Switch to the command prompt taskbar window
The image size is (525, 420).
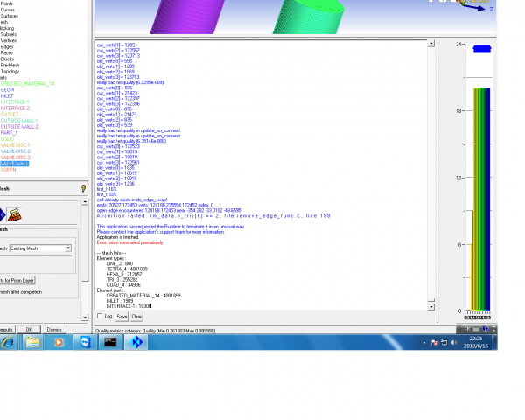110,342
